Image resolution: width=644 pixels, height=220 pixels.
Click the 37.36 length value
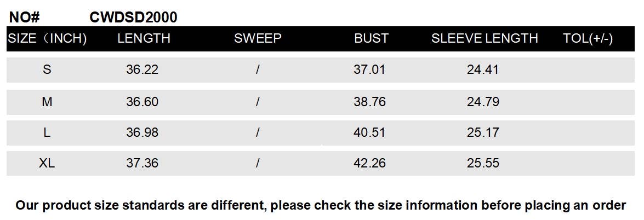pyautogui.click(x=143, y=163)
